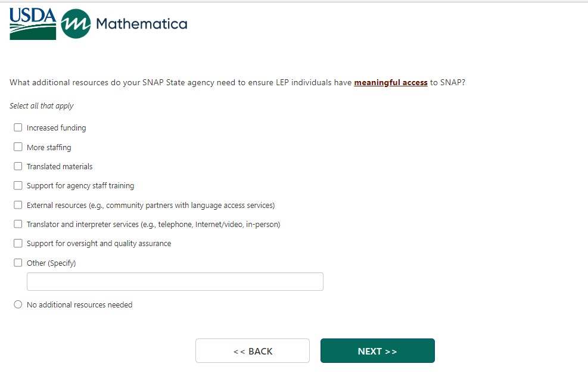Check 'Support for oversight and quality assurance'
Screen dimensions: 588x373
pyautogui.click(x=18, y=243)
